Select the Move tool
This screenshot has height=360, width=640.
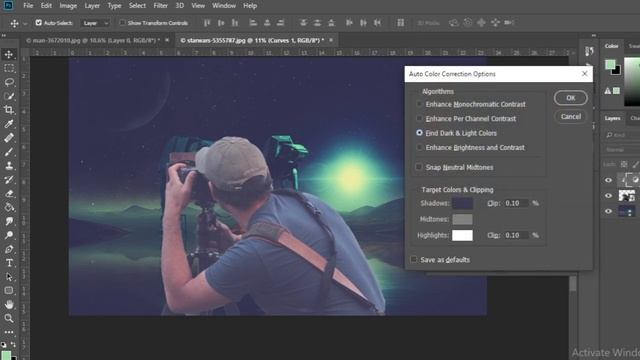click(9, 54)
